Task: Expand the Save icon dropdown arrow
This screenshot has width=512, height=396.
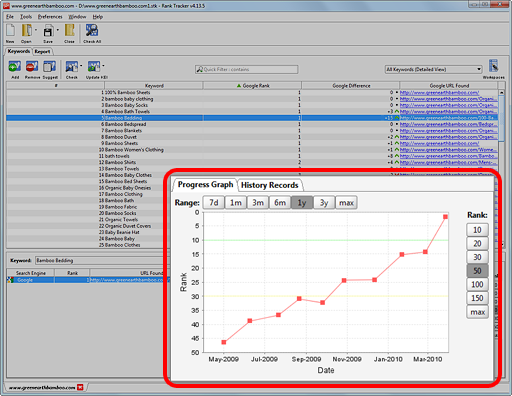Action: pyautogui.click(x=57, y=30)
